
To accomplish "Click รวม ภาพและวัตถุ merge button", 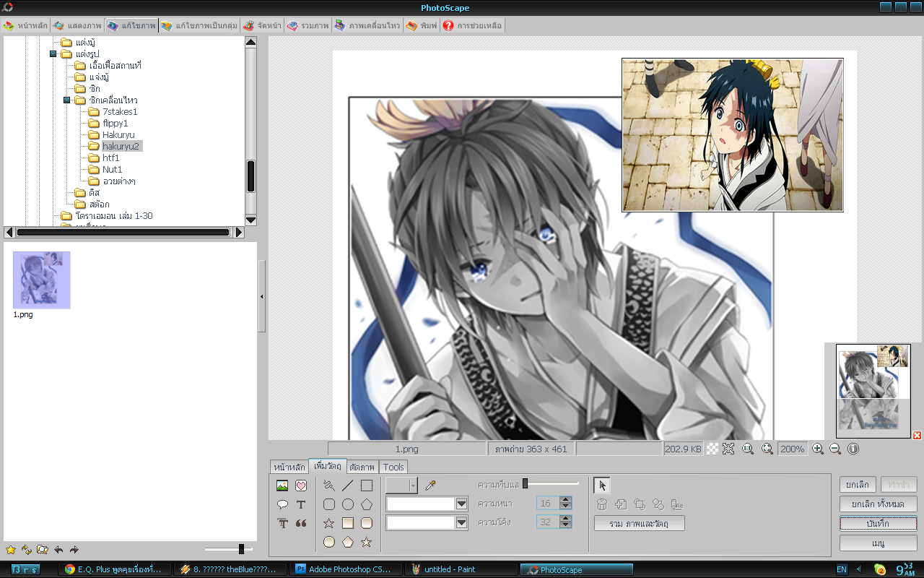I will 640,523.
